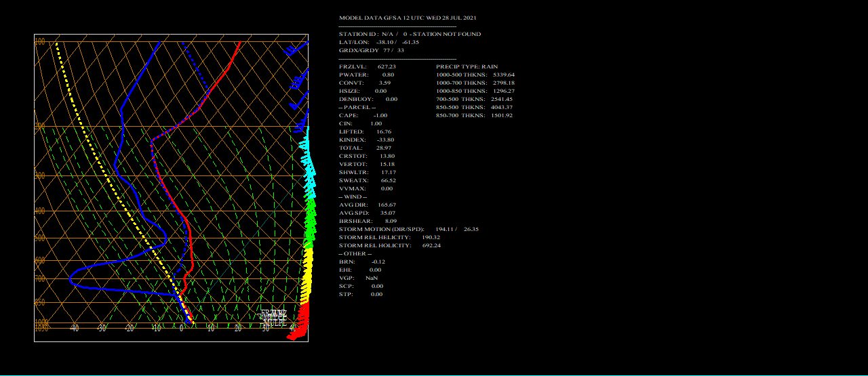Select the CIN 1.00 row
The height and width of the screenshot is (376, 868).
(x=360, y=123)
